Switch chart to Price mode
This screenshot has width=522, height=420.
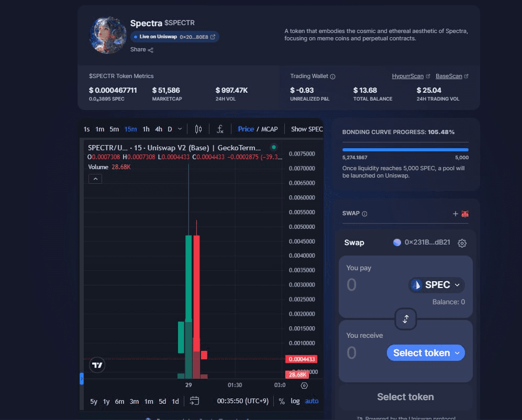coord(246,129)
